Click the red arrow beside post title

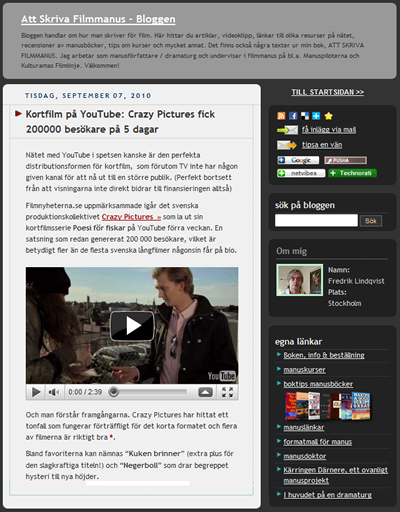tap(18, 114)
